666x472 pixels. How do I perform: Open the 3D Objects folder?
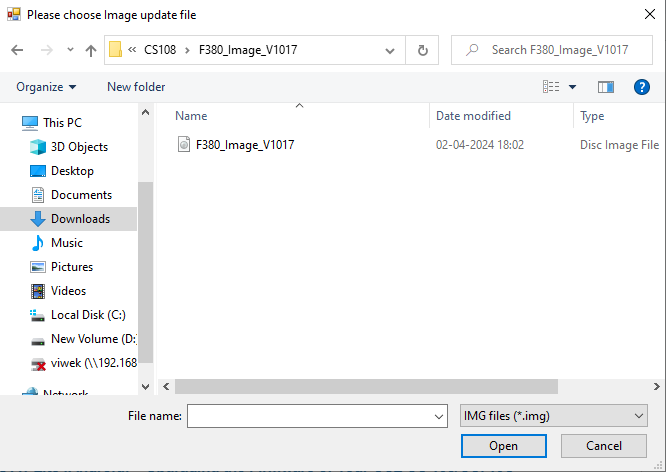click(x=79, y=147)
